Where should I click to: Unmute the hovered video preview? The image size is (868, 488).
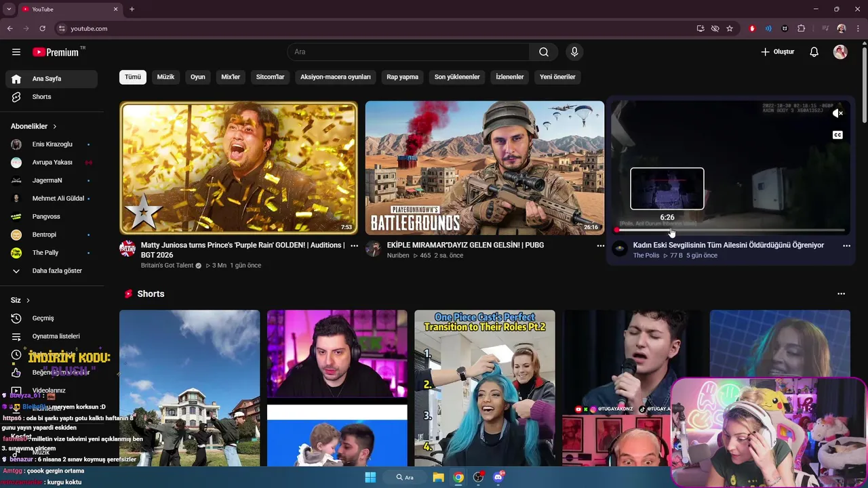[837, 114]
